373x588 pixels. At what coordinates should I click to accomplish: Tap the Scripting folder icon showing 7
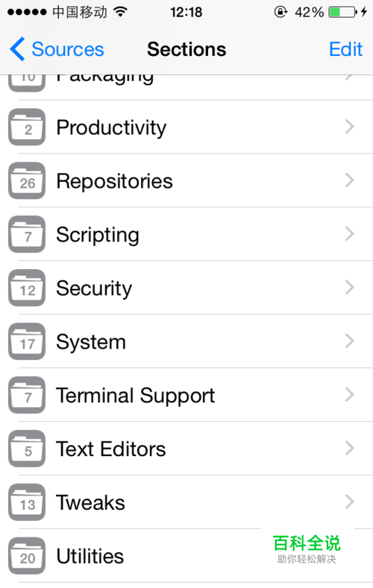[x=27, y=234]
